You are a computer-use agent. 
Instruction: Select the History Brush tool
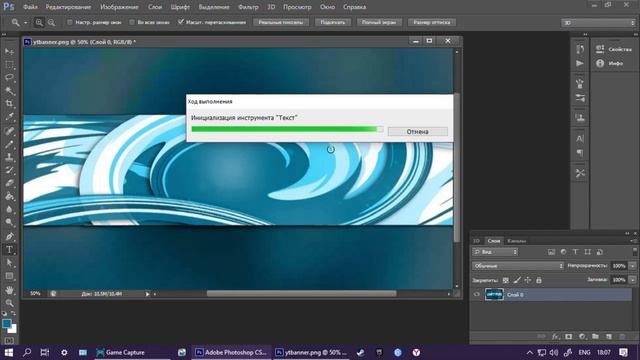[x=9, y=170]
